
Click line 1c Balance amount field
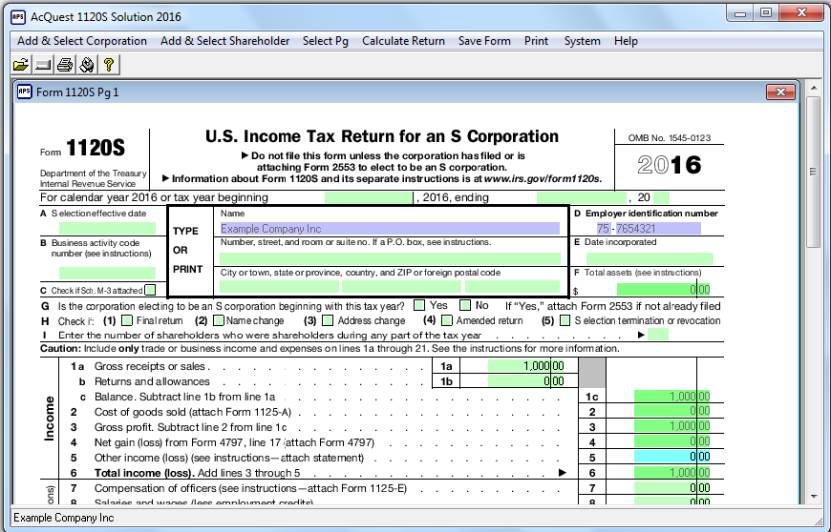672,396
